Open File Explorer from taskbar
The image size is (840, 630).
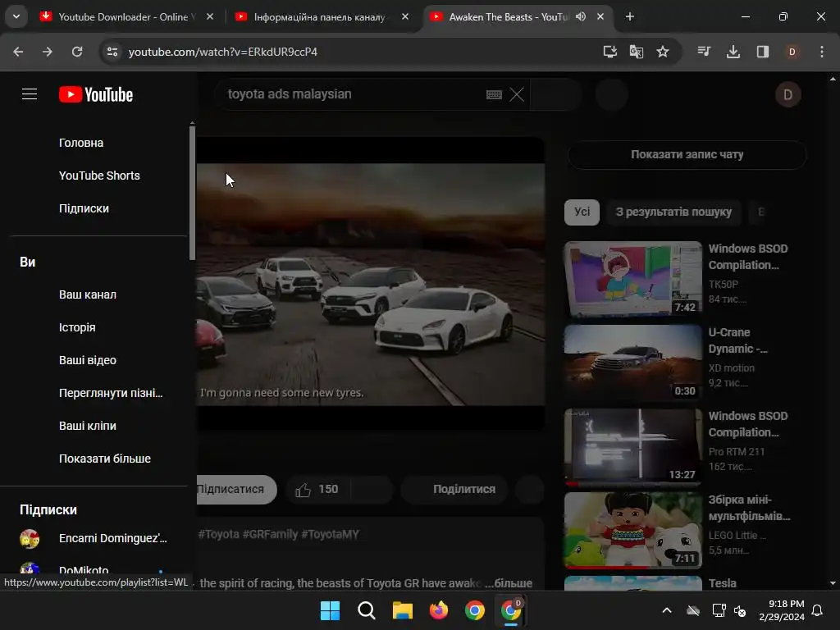pos(402,610)
